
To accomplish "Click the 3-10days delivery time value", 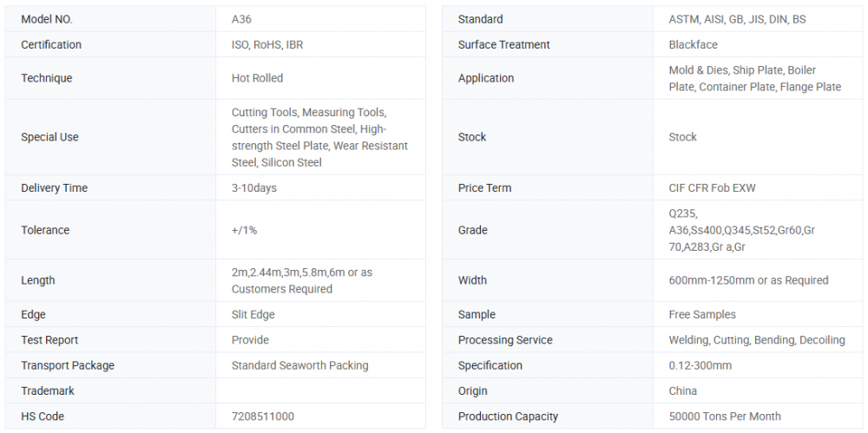I will tap(254, 188).
